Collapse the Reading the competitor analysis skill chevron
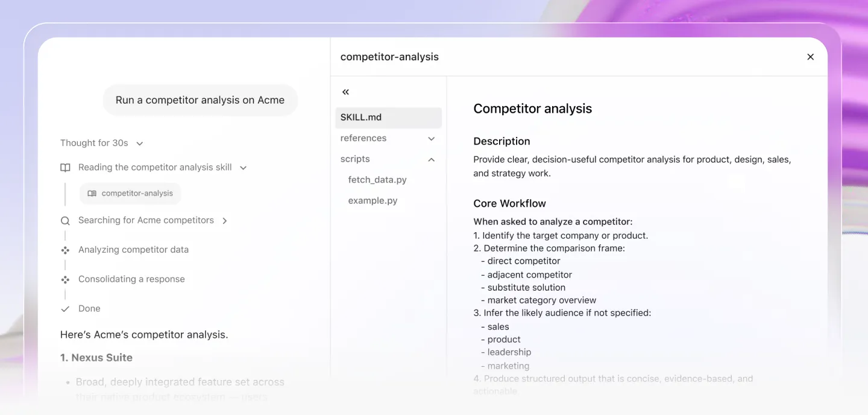Screen dimensions: 868x415 (244, 168)
